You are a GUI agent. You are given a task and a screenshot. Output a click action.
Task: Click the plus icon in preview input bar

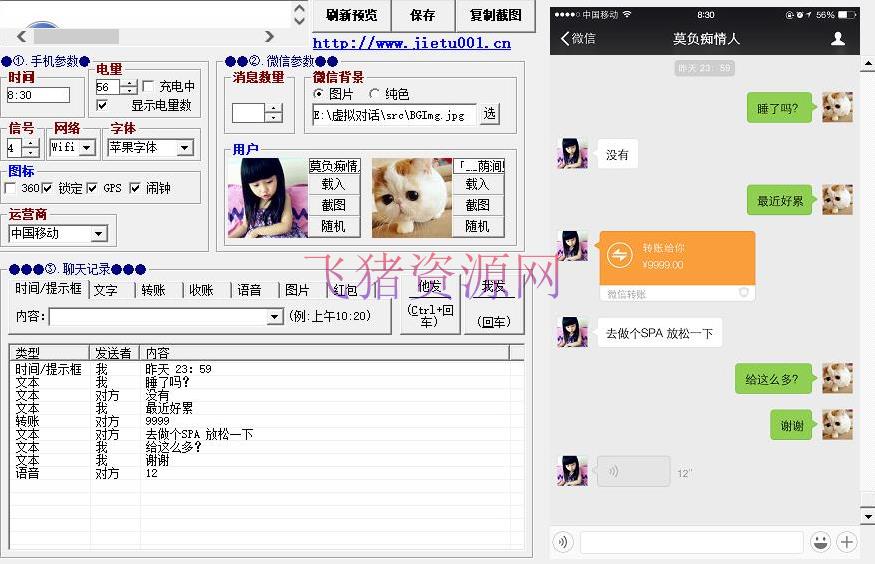pos(847,542)
